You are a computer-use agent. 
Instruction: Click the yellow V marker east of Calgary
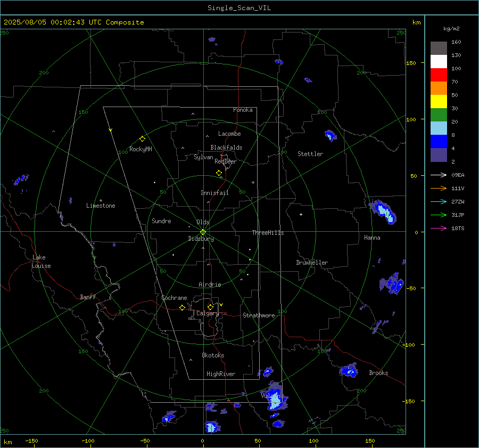(221, 305)
